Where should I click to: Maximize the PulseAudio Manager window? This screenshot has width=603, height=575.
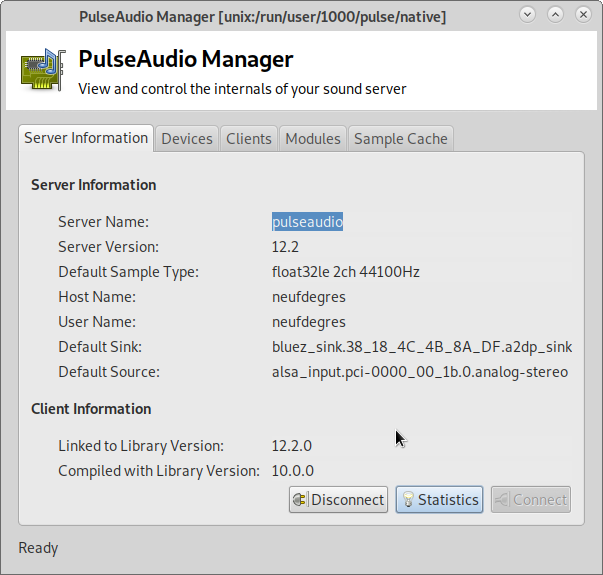pos(557,16)
